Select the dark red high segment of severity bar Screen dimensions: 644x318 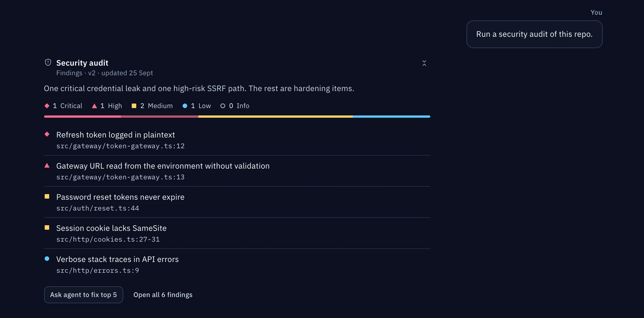click(x=160, y=117)
